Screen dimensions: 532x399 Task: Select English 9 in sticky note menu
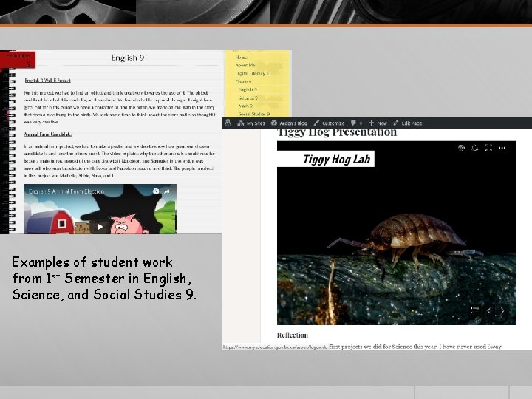pos(248,89)
